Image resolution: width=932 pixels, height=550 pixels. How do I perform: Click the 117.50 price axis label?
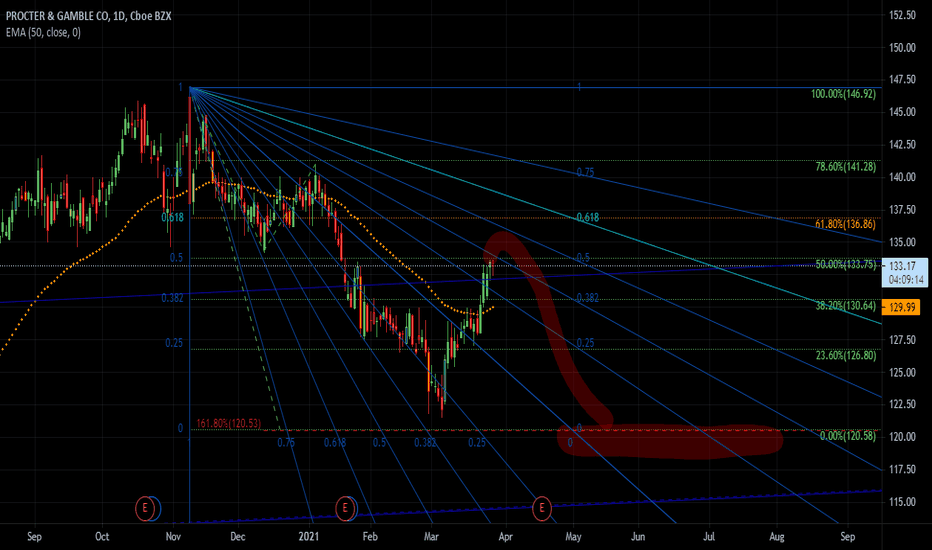coord(902,469)
